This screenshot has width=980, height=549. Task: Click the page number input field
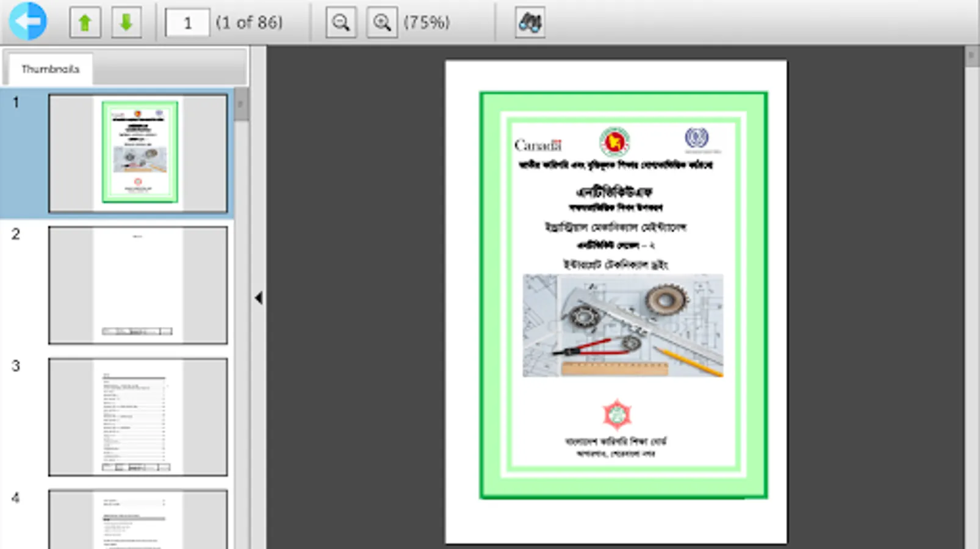click(x=187, y=23)
